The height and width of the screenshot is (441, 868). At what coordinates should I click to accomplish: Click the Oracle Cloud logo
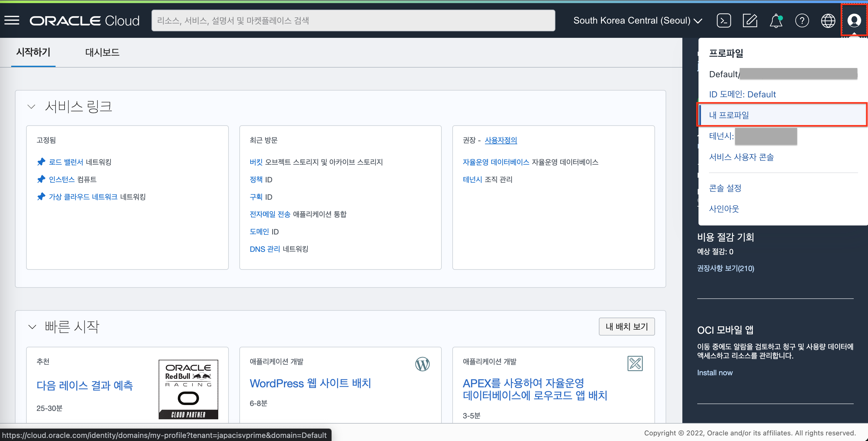pos(84,21)
